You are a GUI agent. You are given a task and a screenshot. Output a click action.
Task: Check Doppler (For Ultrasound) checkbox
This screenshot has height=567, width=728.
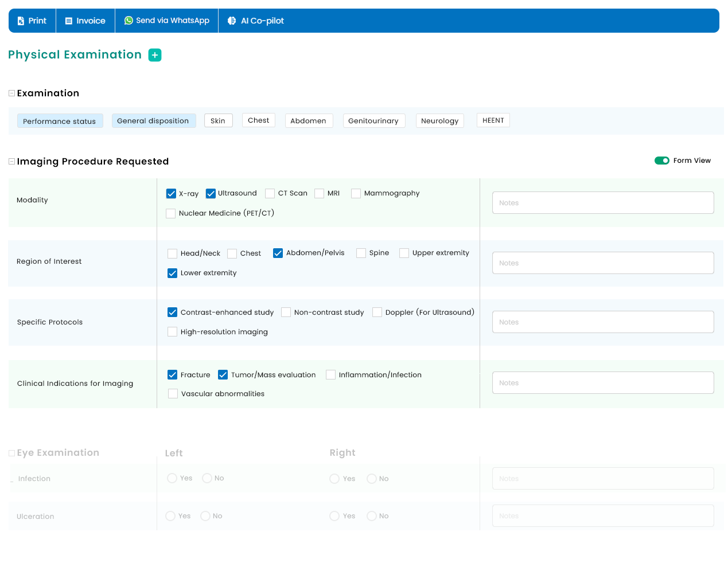377,312
